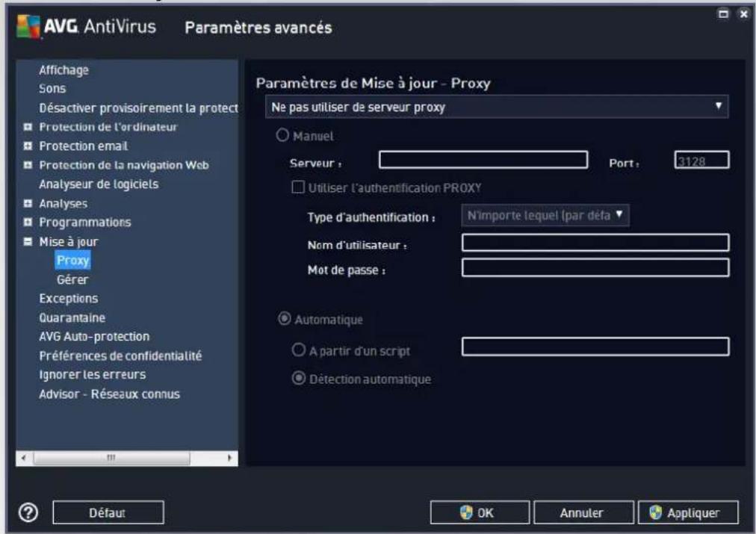
Task: Expand Protection de l'ordinateur tree node
Action: pyautogui.click(x=28, y=127)
